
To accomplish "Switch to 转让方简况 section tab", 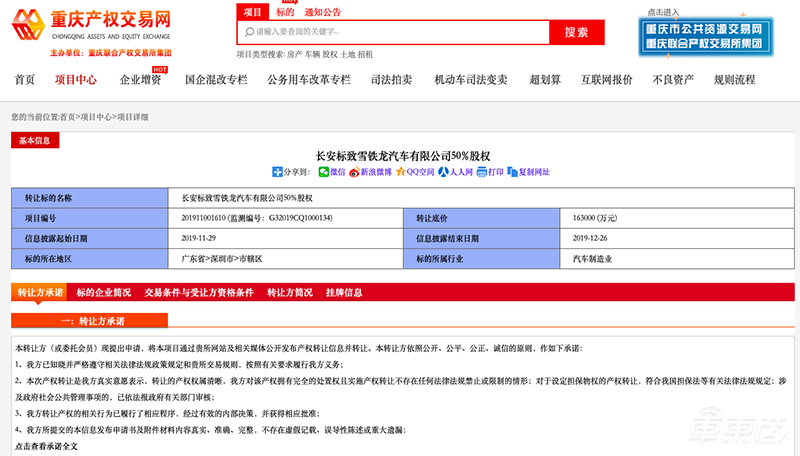I will [x=290, y=292].
